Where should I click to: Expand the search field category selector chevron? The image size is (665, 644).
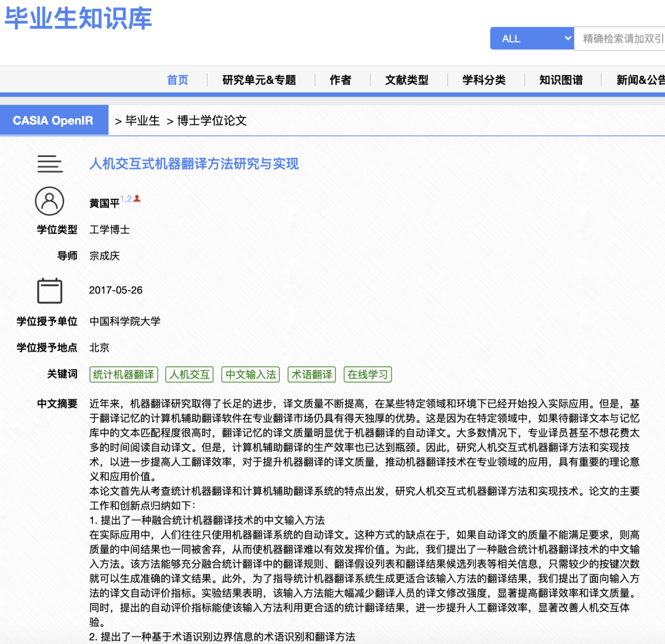point(567,38)
